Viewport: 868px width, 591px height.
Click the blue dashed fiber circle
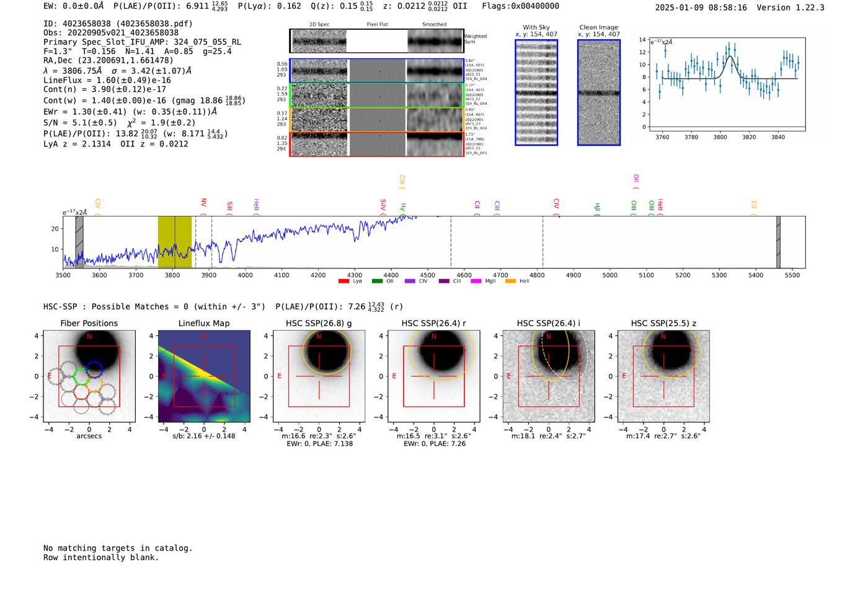click(x=94, y=369)
